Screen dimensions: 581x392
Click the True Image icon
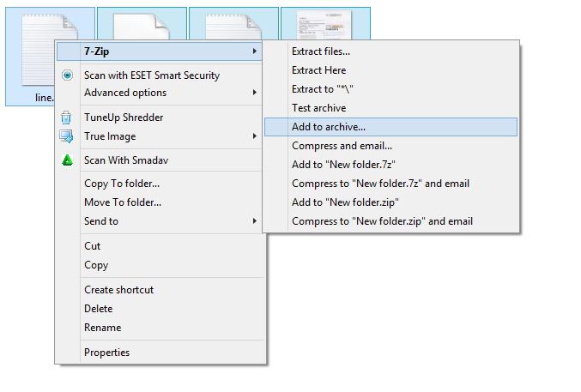pyautogui.click(x=67, y=136)
